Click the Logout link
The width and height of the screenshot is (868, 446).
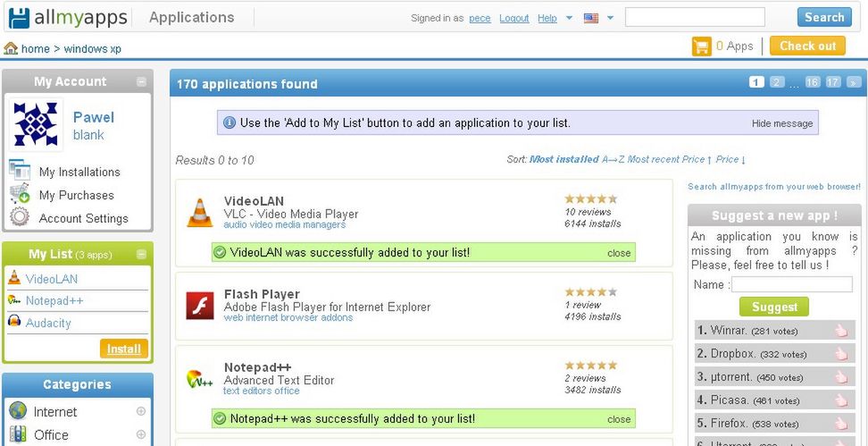point(514,18)
